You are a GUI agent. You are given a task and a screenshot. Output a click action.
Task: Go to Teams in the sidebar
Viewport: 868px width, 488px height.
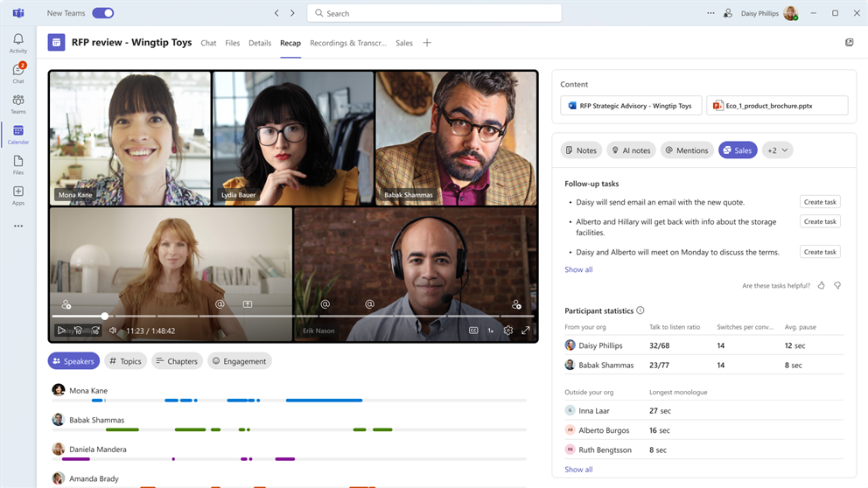pos(18,104)
